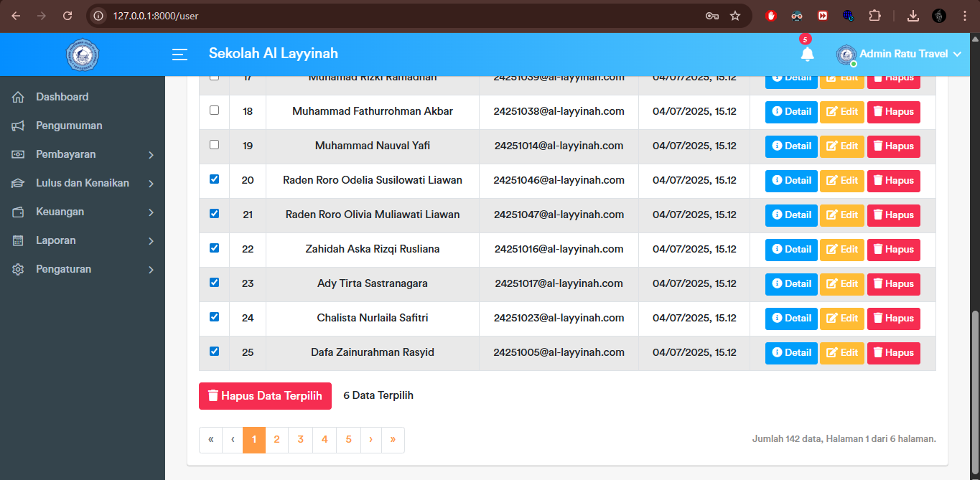Open the Pengaturan menu item
The width and height of the screenshot is (980, 480).
[x=63, y=269]
